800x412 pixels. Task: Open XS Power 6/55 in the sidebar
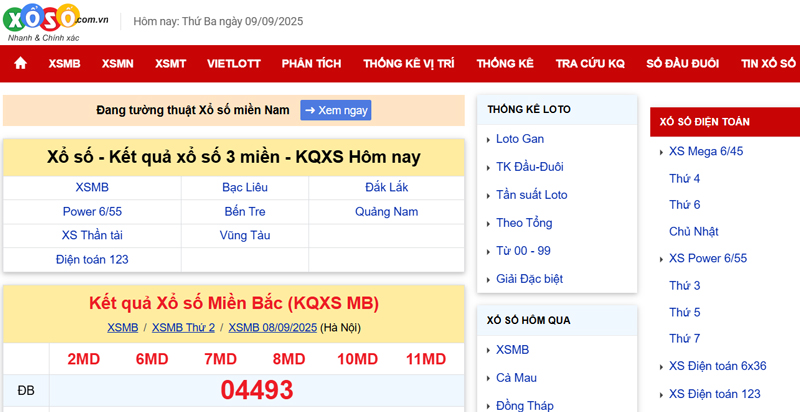[708, 259]
